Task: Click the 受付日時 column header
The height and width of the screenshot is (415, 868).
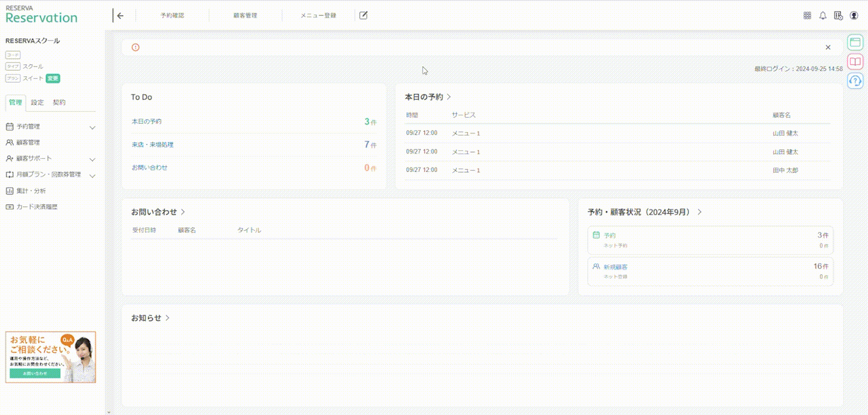Action: coord(144,230)
